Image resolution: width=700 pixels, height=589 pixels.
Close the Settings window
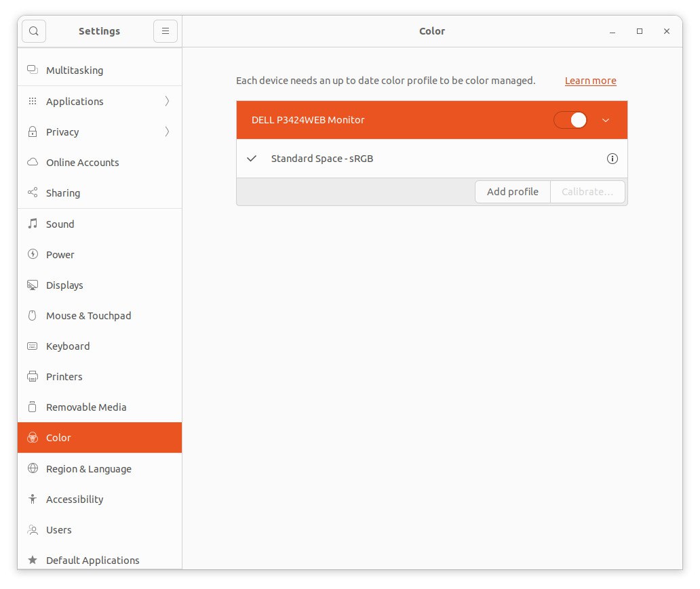point(667,31)
